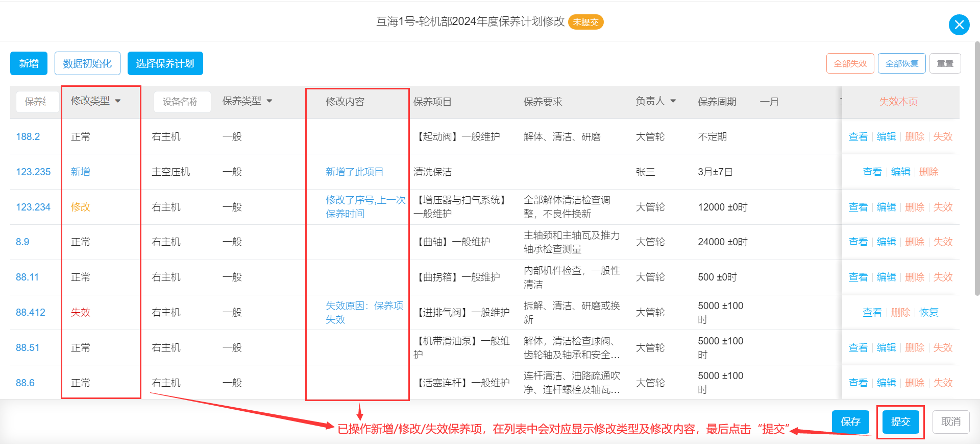This screenshot has width=980, height=445.
Task: Edit the 123.234 row
Action: click(x=886, y=207)
